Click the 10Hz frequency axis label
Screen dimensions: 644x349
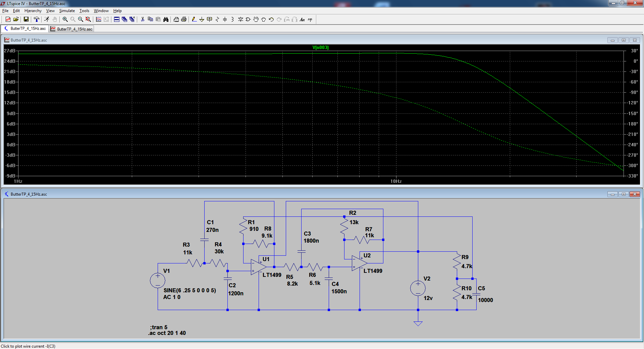point(396,181)
